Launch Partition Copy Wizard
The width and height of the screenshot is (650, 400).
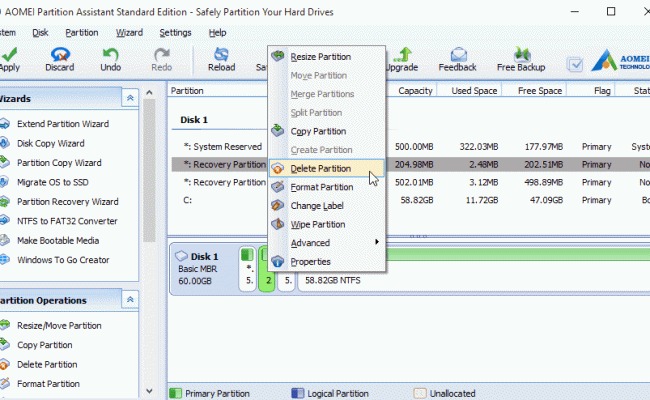[59, 162]
